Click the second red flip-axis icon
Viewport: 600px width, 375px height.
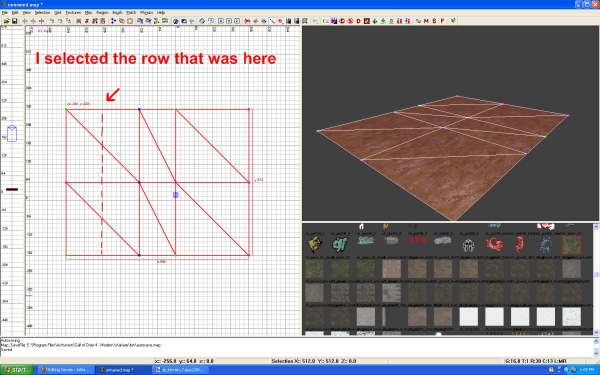tap(33, 21)
